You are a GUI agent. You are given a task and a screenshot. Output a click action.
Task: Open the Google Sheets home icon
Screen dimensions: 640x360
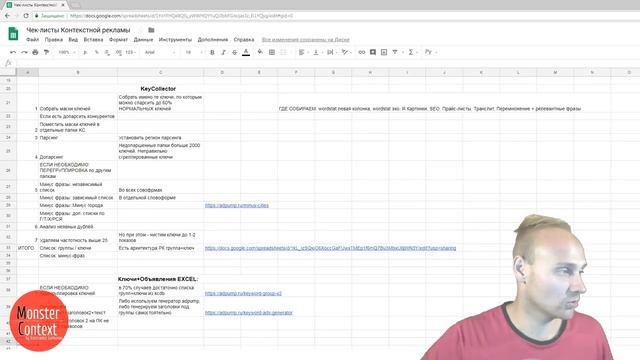point(13,33)
